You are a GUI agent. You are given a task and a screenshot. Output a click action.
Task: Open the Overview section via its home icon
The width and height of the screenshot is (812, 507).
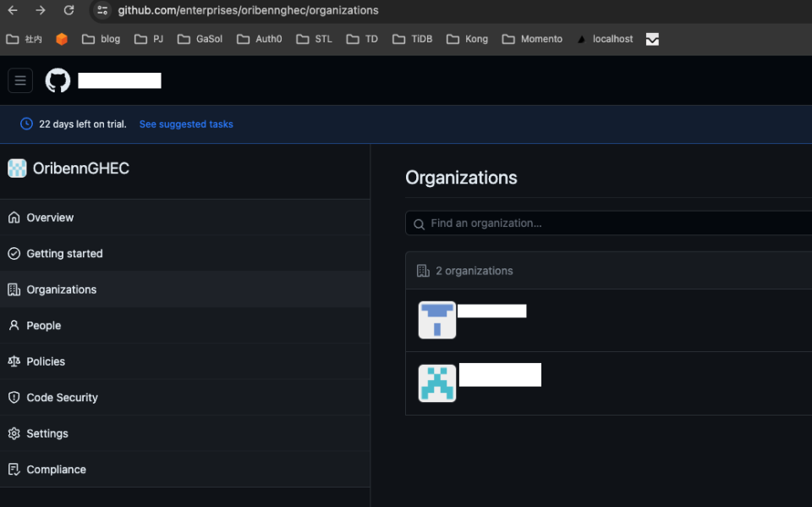click(x=14, y=218)
